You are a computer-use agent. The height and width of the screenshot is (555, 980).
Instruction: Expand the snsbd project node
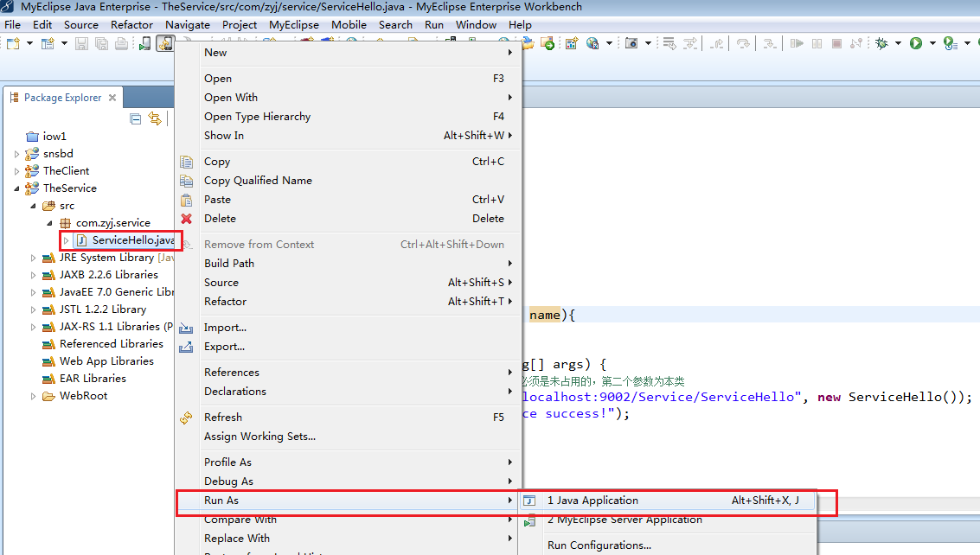click(x=17, y=154)
